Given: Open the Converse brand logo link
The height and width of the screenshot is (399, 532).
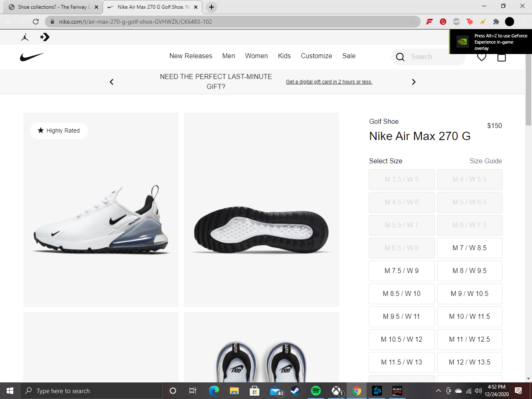Looking at the screenshot, I should 45,37.
